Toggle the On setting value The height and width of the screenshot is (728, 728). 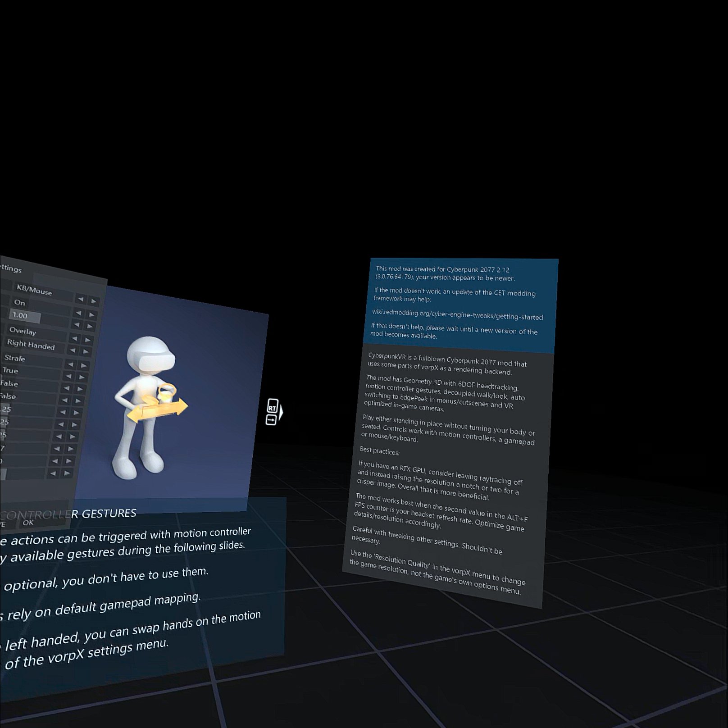[x=19, y=302]
